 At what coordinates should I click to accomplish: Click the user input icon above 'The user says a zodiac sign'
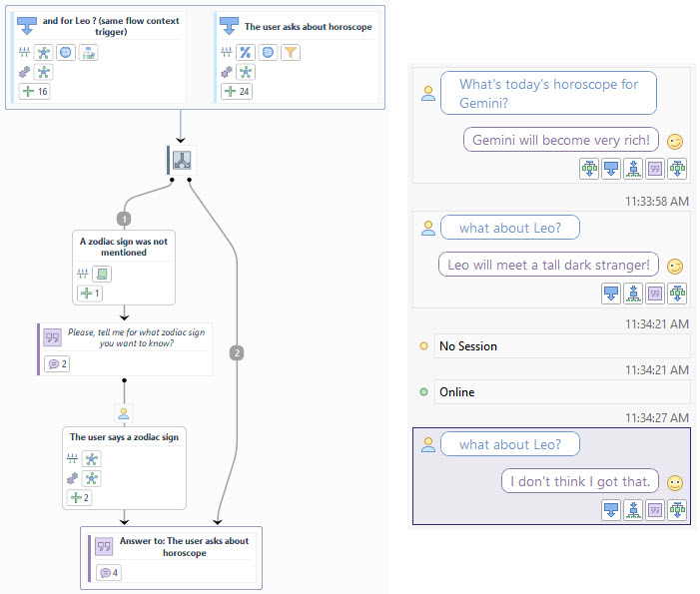(125, 412)
